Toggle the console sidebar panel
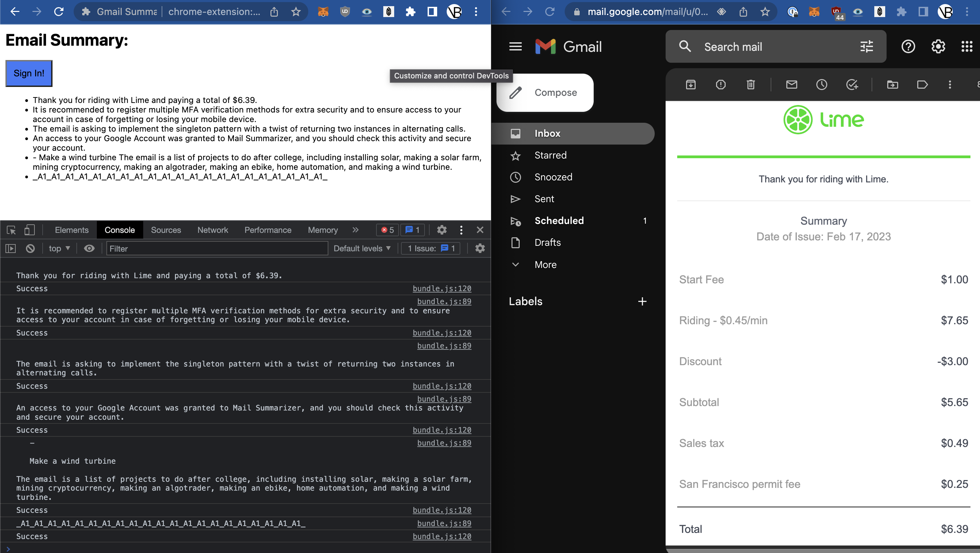This screenshot has height=553, width=980. (x=11, y=249)
